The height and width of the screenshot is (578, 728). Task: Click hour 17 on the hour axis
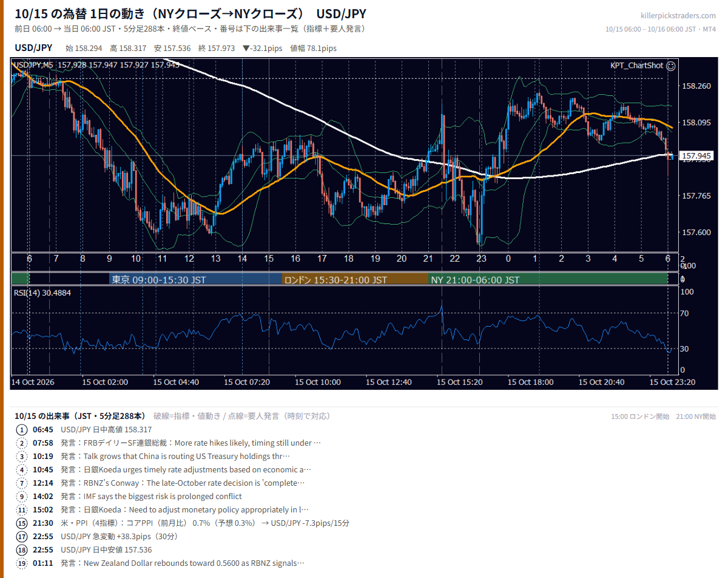point(322,259)
